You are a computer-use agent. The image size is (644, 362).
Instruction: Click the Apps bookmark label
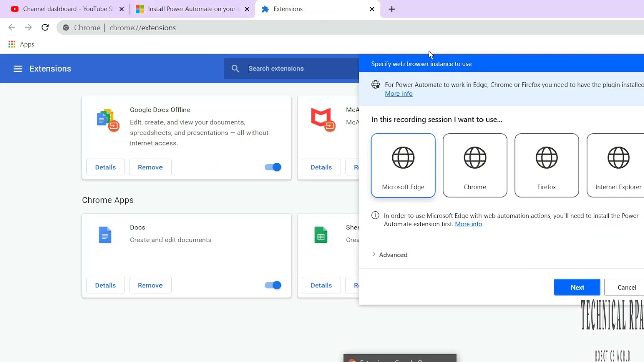point(27,44)
